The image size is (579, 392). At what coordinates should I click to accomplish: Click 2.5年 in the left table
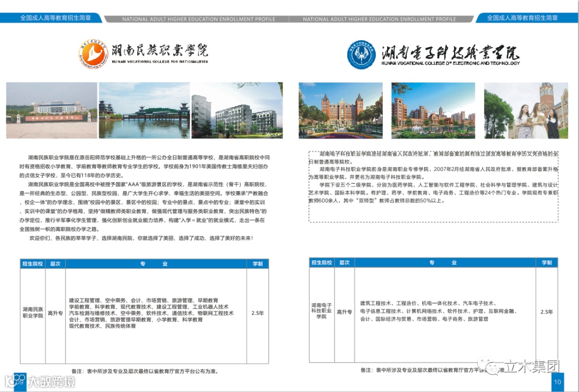258,313
